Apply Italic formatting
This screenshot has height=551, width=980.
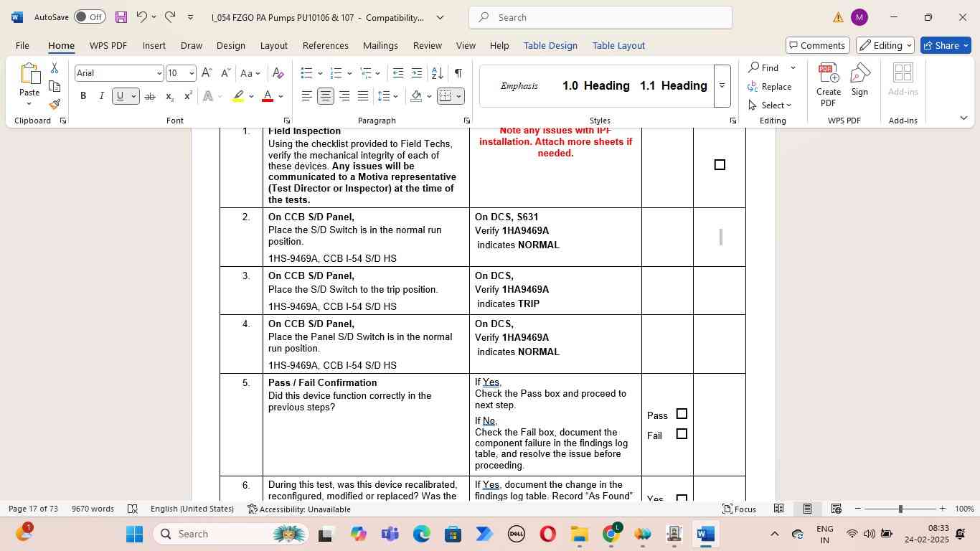tap(101, 96)
